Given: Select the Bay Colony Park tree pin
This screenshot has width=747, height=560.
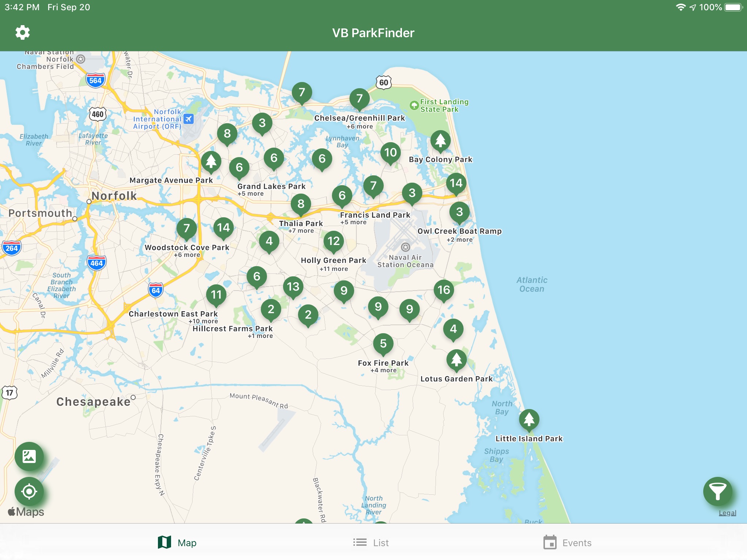Looking at the screenshot, I should coord(440,141).
